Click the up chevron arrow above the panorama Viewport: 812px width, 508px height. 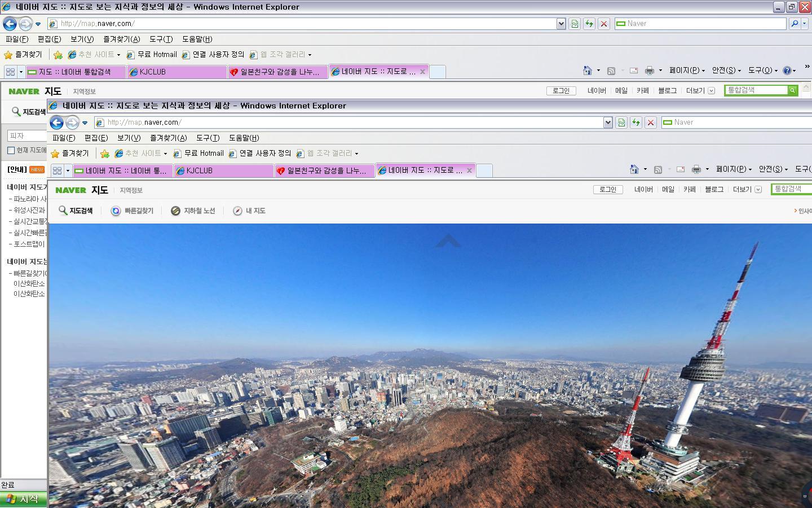click(448, 242)
